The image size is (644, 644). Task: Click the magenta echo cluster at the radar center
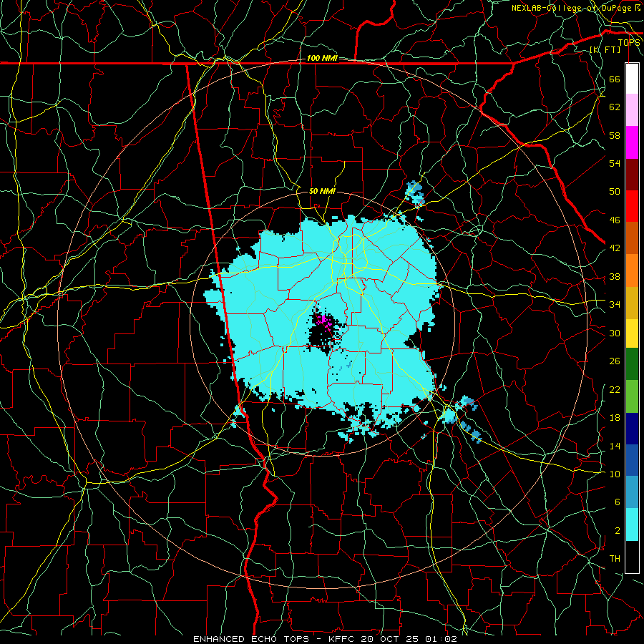(325, 323)
